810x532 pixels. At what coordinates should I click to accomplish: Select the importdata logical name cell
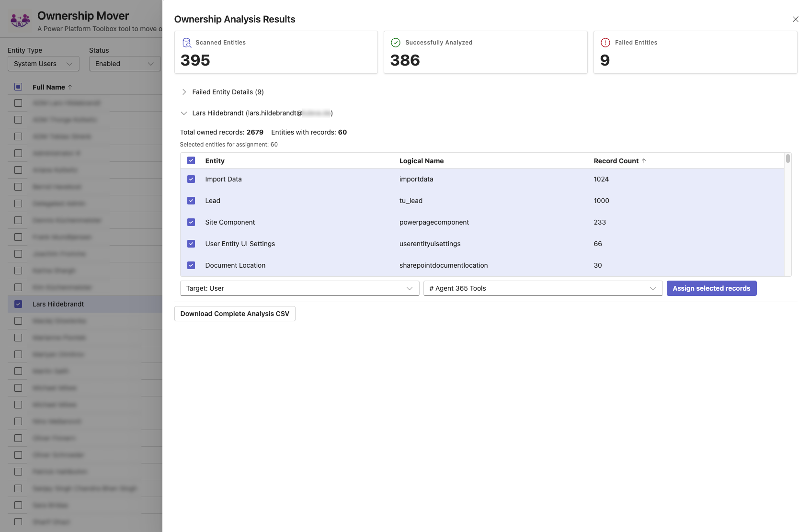tap(416, 179)
